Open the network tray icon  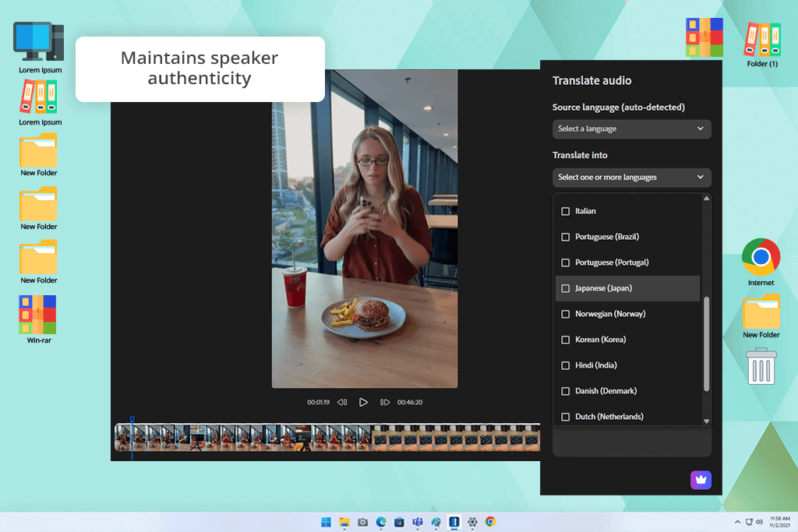click(749, 522)
